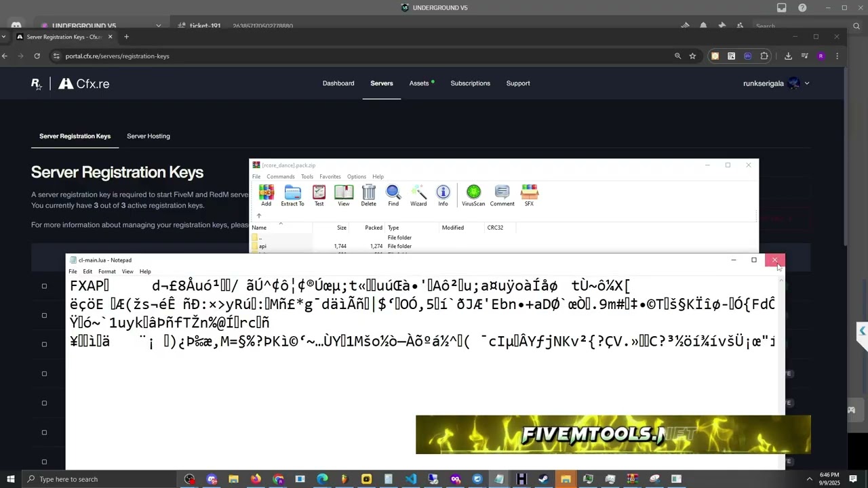The width and height of the screenshot is (868, 488).
Task: Click the Delete trash icon in WinRAR
Action: (x=368, y=195)
